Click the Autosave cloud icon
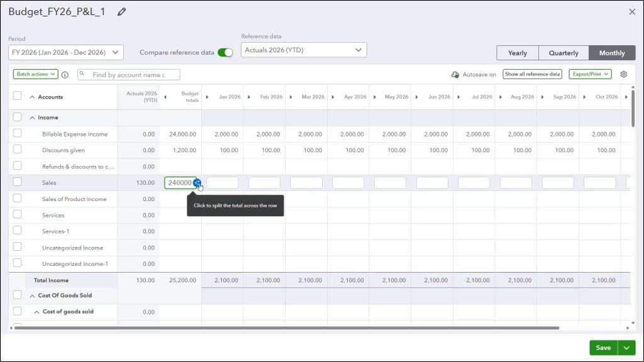This screenshot has height=362, width=644. 455,75
